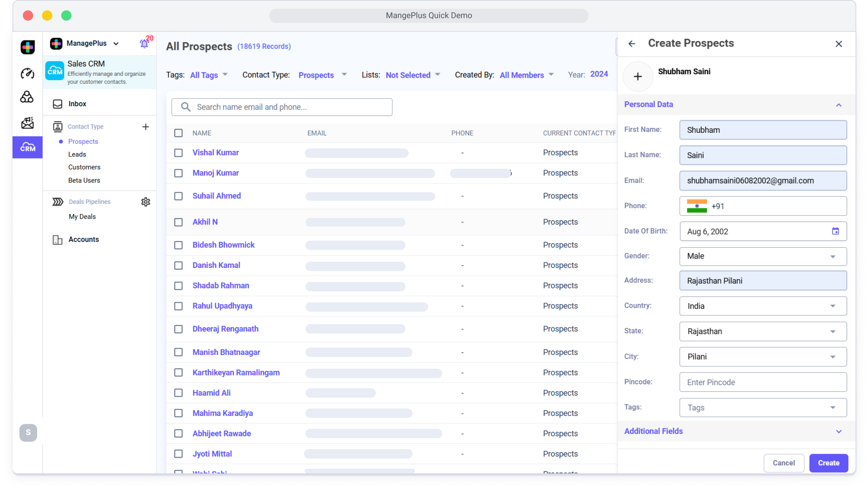Open the notifications bell icon
Image resolution: width=868 pixels, height=489 pixels.
[x=144, y=43]
